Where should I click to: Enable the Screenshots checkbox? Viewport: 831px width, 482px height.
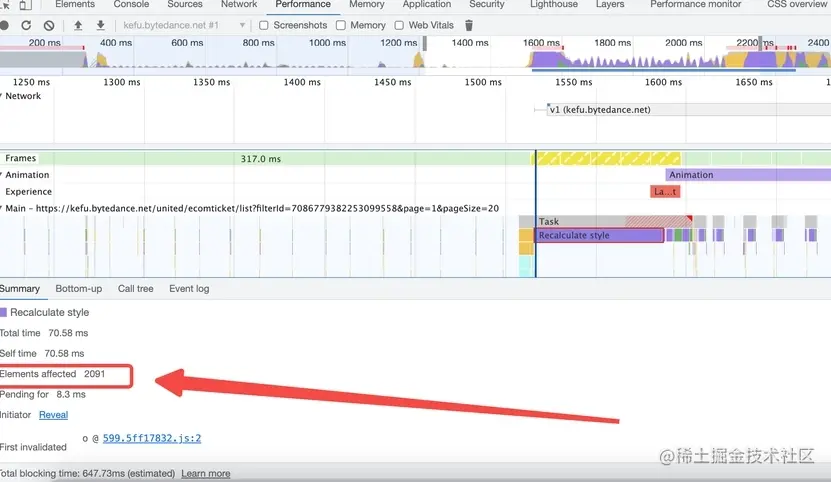[x=263, y=25]
